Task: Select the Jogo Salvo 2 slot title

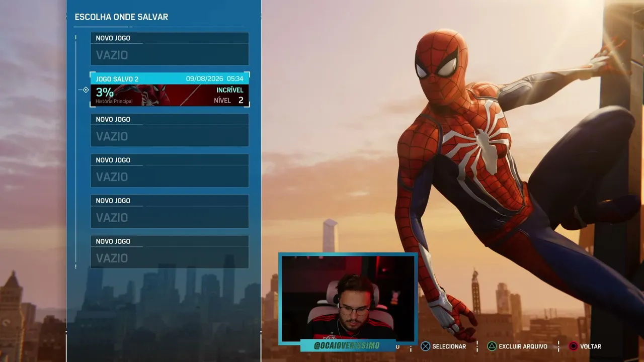Action: tap(117, 79)
